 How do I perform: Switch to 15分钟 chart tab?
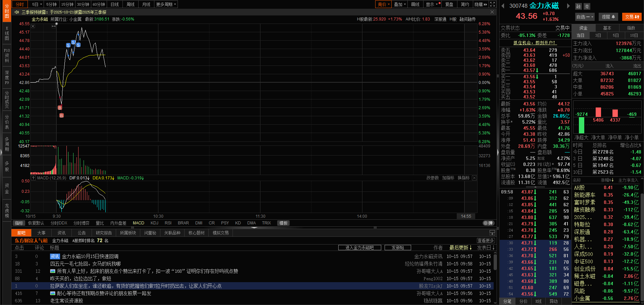point(67,4)
